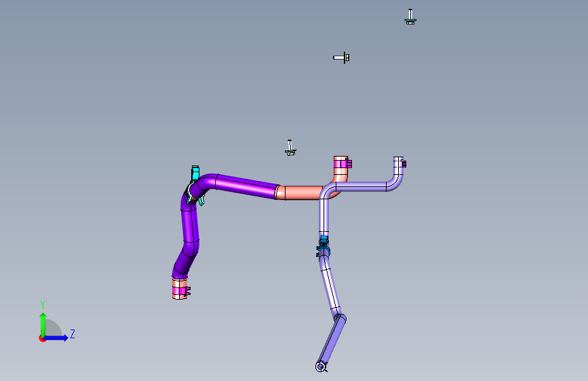Screen dimensions: 588x381
Task: Click the green Y axis of the triad
Action: click(x=43, y=325)
